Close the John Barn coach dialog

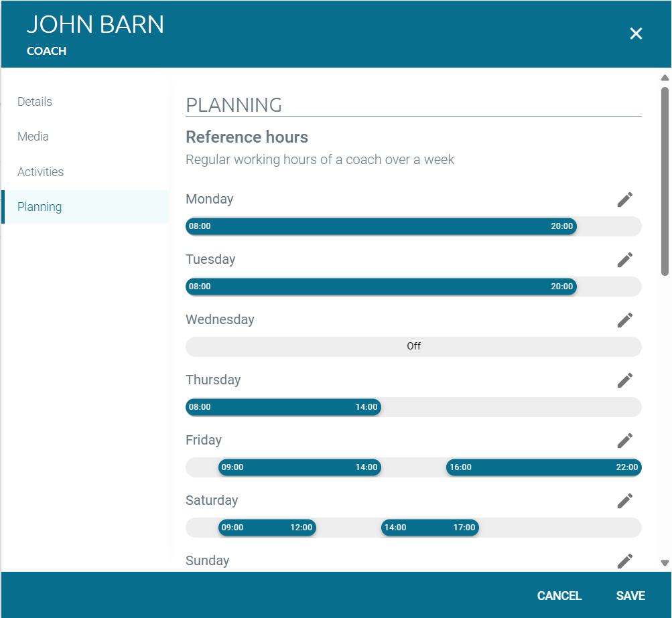click(x=636, y=33)
